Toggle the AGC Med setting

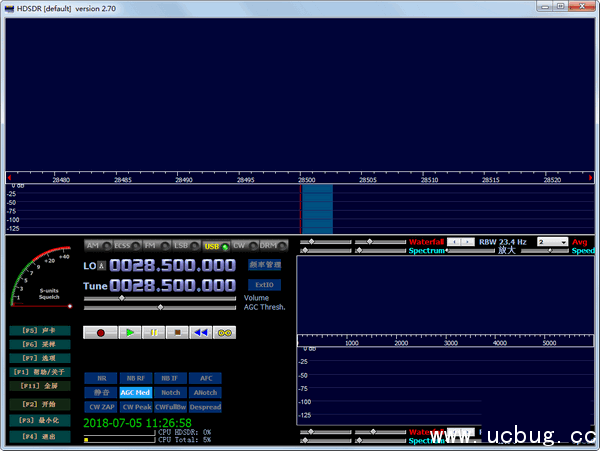tap(135, 393)
